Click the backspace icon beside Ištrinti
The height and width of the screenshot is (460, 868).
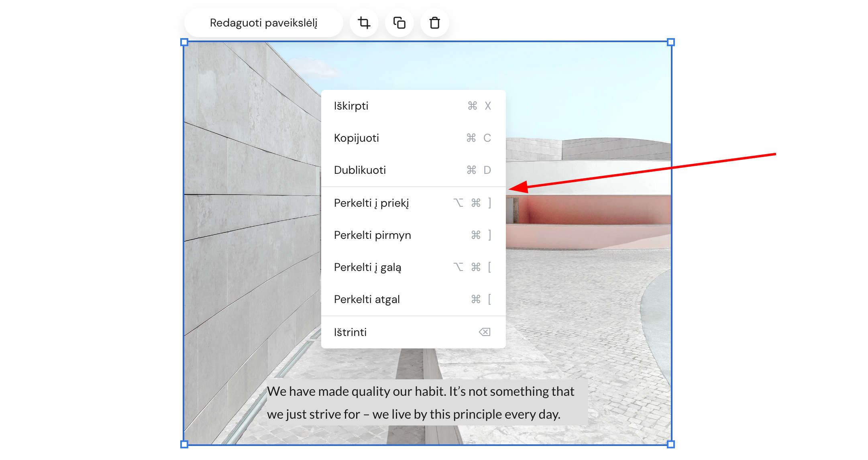coord(485,332)
